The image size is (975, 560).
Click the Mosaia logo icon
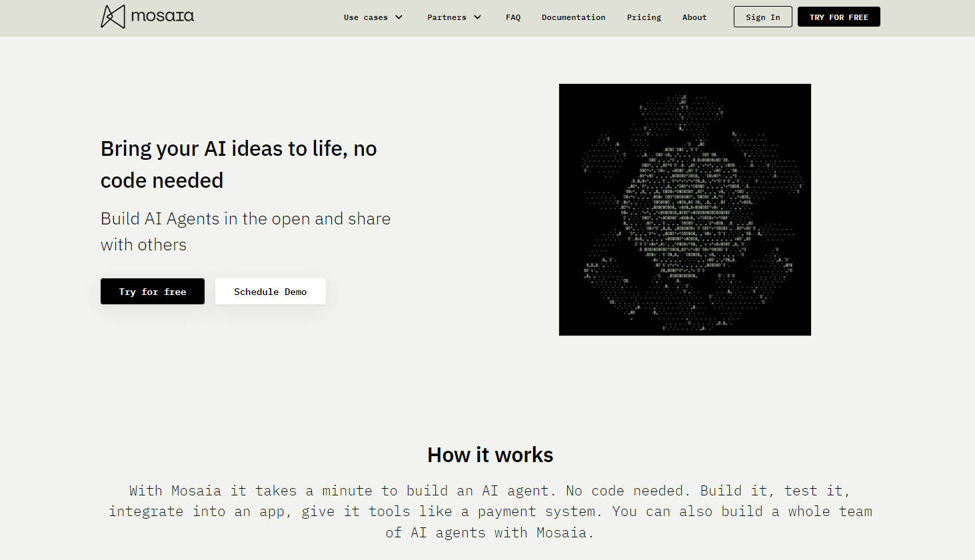113,17
